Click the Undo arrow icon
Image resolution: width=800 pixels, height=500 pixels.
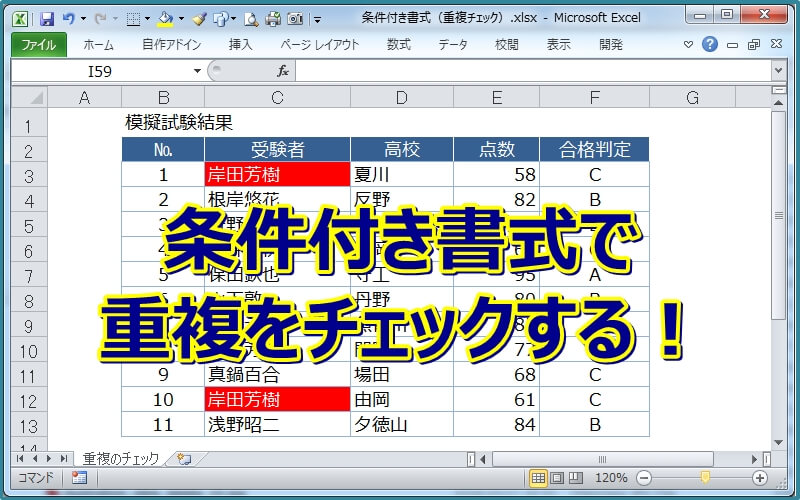point(68,19)
